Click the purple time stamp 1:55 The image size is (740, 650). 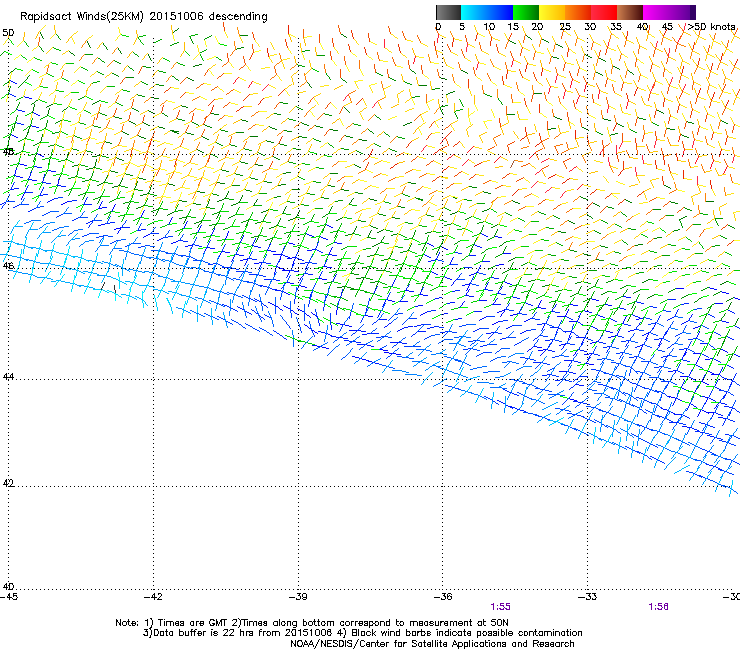point(500,607)
